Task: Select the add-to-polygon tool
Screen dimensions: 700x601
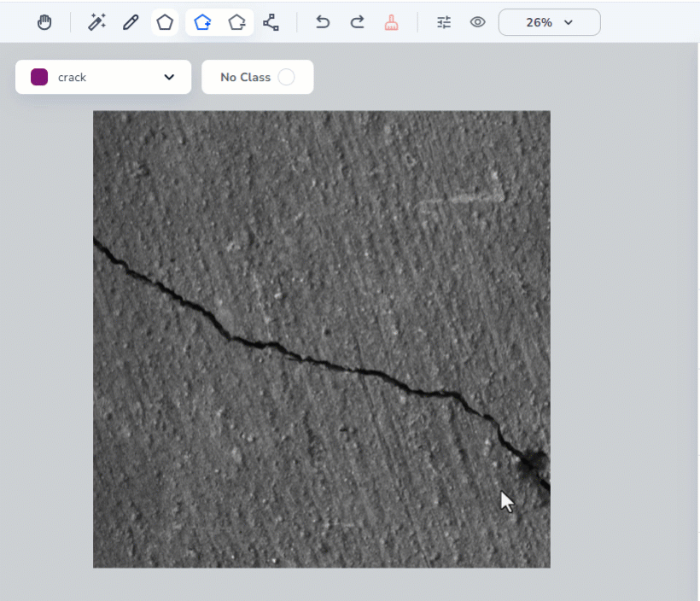Action: 202,22
